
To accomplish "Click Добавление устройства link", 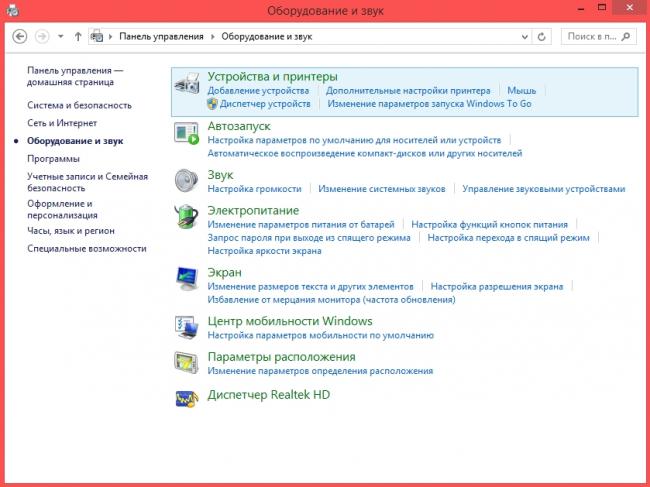I will 258,90.
